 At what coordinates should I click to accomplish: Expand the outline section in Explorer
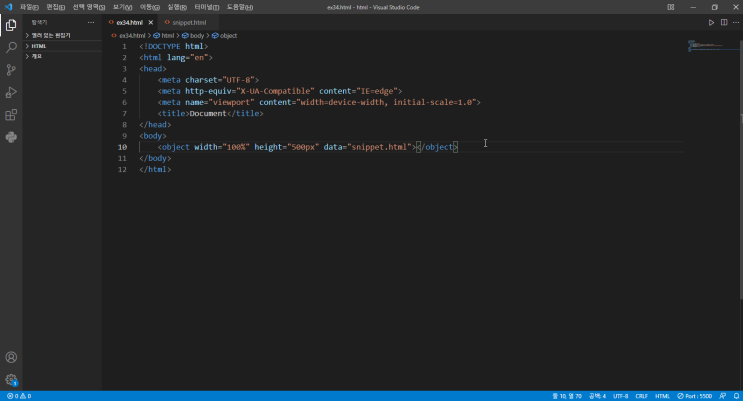[x=37, y=56]
